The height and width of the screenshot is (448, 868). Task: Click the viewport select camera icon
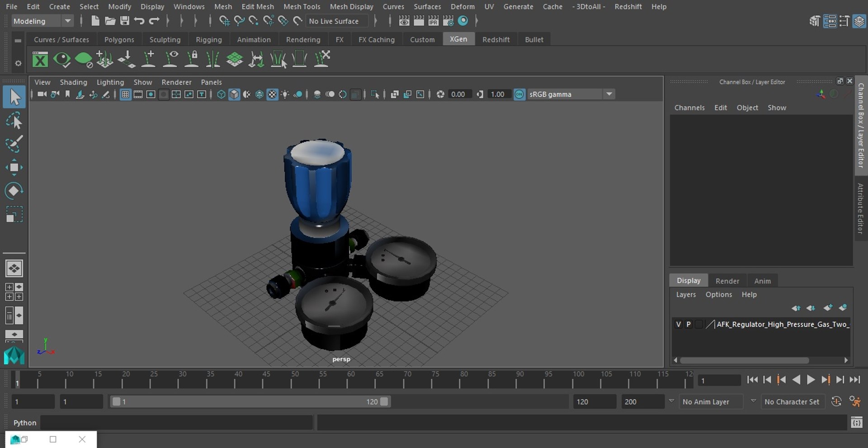point(42,94)
